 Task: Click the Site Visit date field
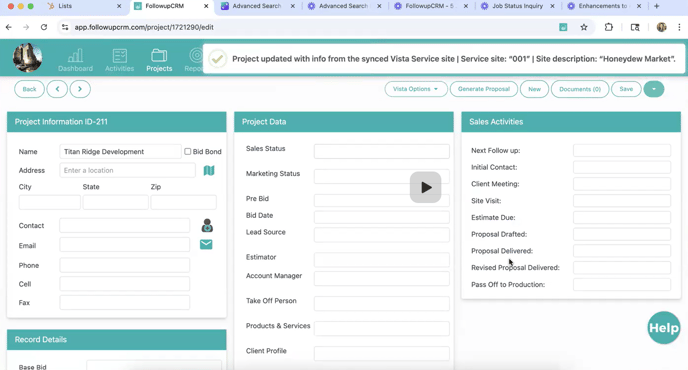point(622,201)
